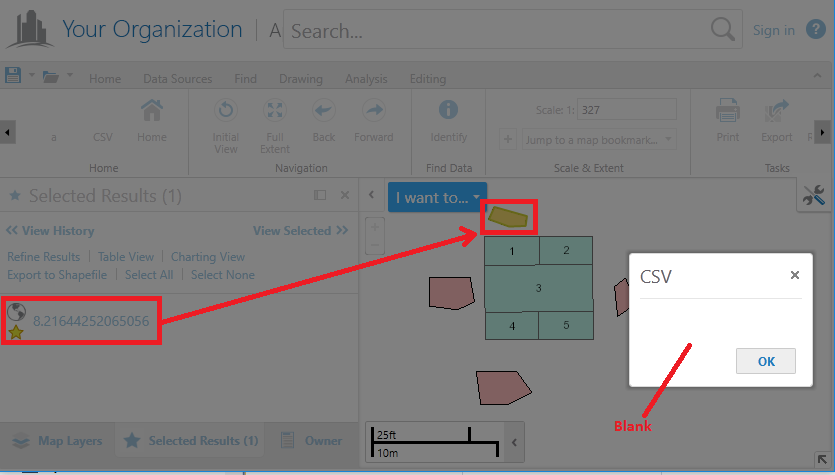Open the Analysis ribbon tab
835x475 pixels.
click(366, 79)
